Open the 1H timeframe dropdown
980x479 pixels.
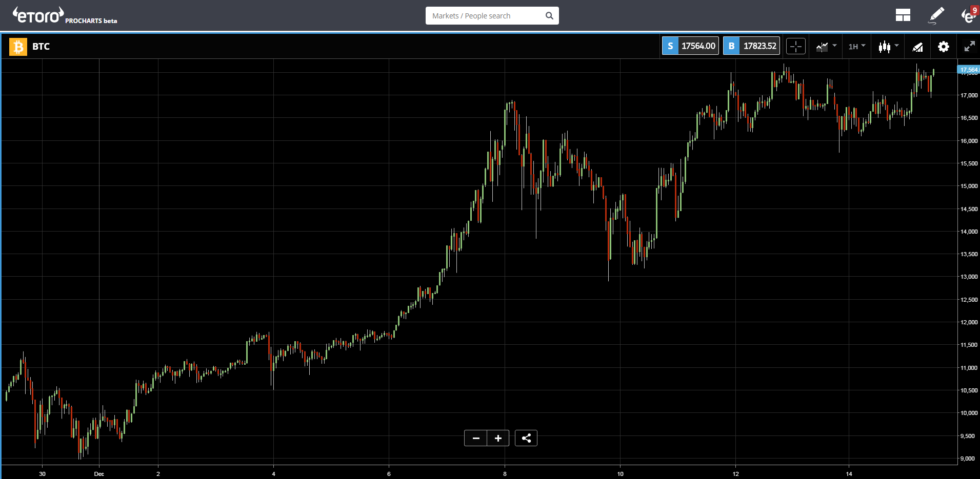click(856, 47)
